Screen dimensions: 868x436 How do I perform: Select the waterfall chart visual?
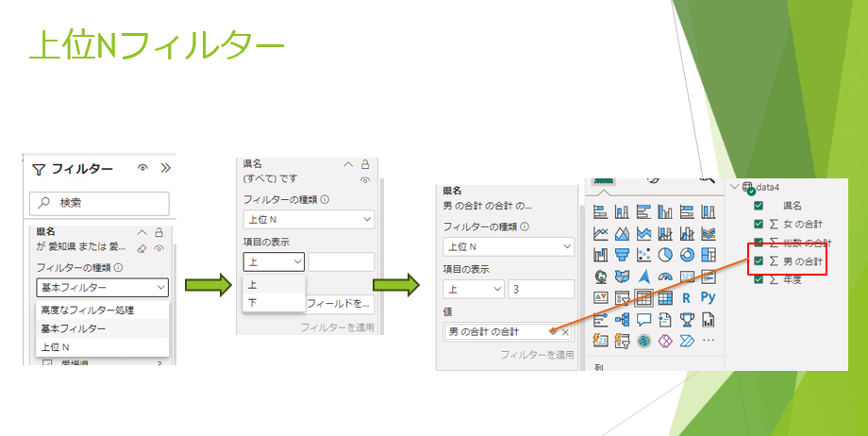[x=601, y=255]
